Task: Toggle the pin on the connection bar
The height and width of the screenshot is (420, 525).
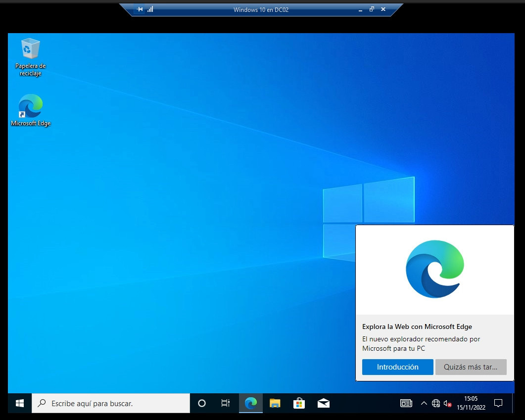Action: point(140,9)
